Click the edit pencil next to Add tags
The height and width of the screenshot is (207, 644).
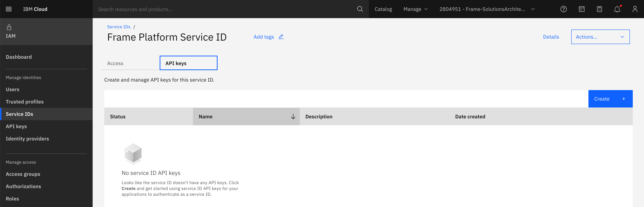point(281,37)
